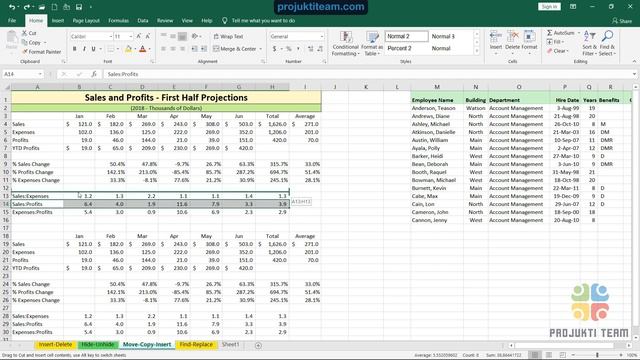Click the Fill Color bucket icon

(128, 49)
